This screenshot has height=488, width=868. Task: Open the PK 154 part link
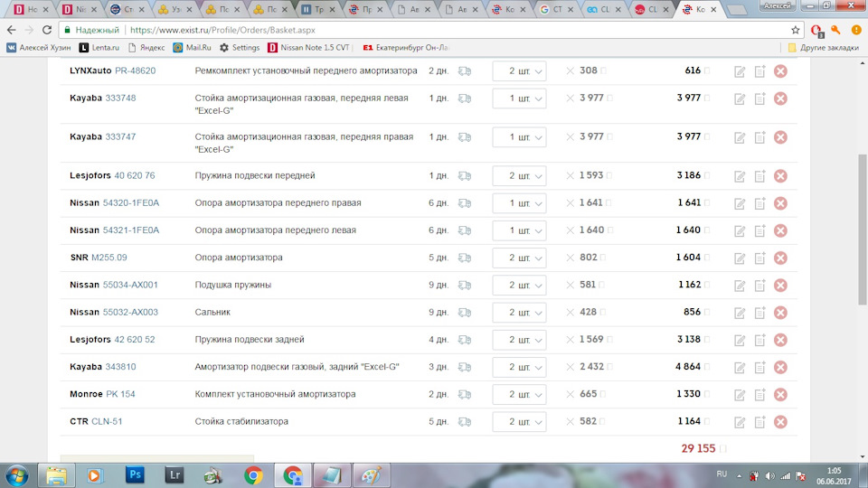click(x=120, y=394)
